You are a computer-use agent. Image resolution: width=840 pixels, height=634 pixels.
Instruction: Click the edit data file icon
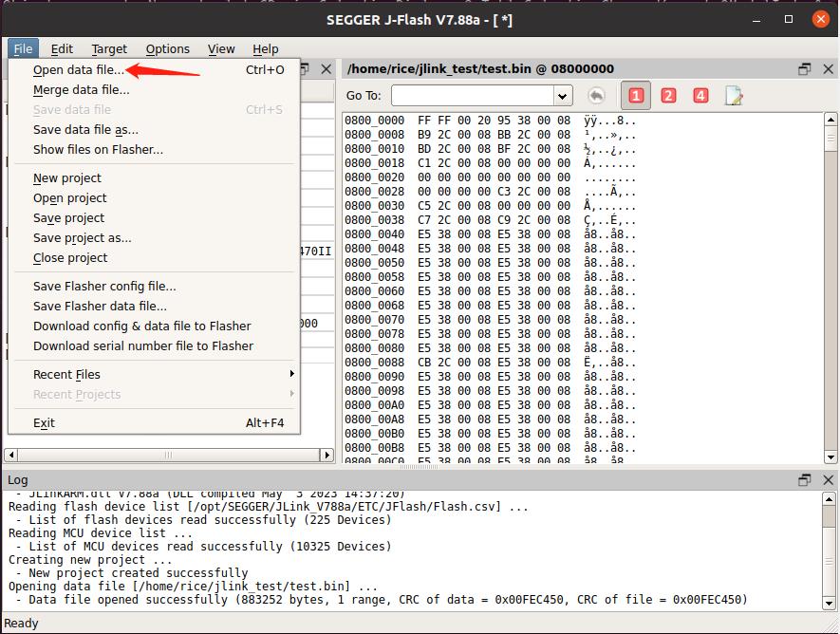tap(734, 96)
